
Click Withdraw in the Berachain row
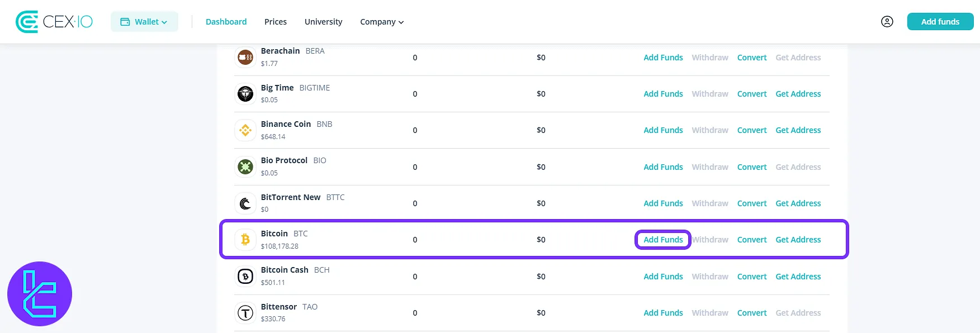point(710,58)
